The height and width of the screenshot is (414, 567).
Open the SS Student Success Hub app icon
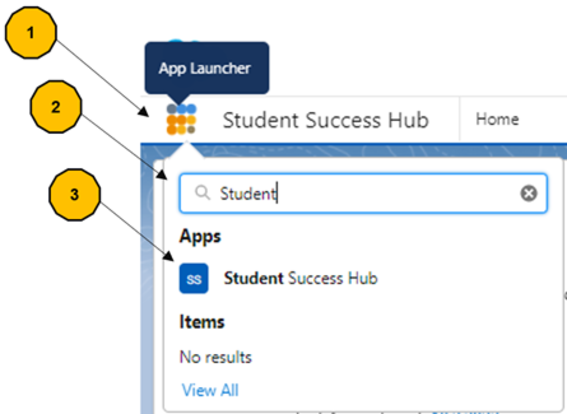click(194, 278)
